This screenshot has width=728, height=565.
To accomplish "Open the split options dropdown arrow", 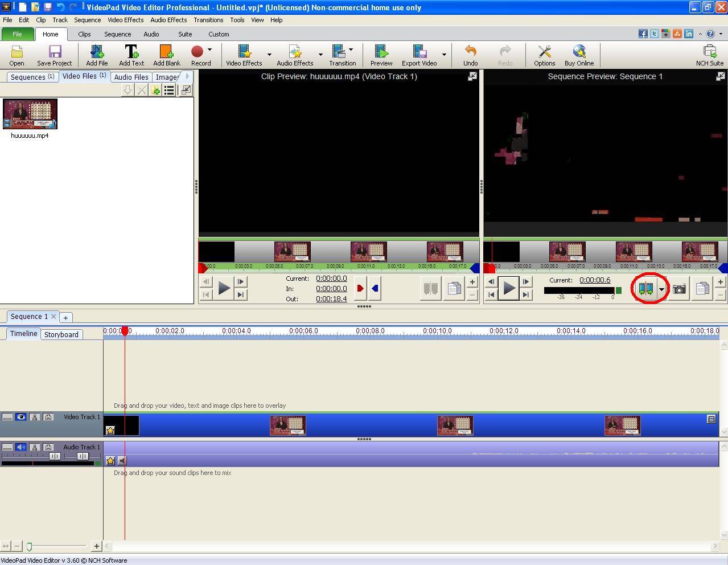I will 661,289.
